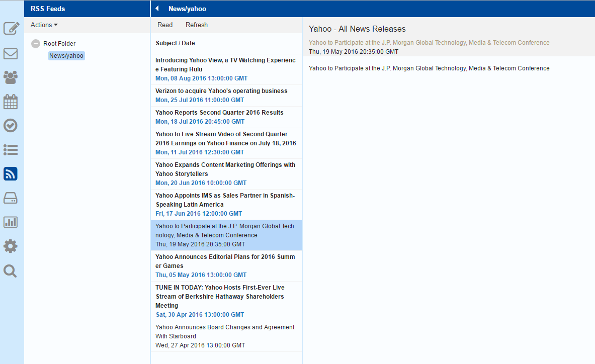Image resolution: width=595 pixels, height=364 pixels.
Task: Open the Introducing Yahoo View feed item
Action: coord(226,69)
